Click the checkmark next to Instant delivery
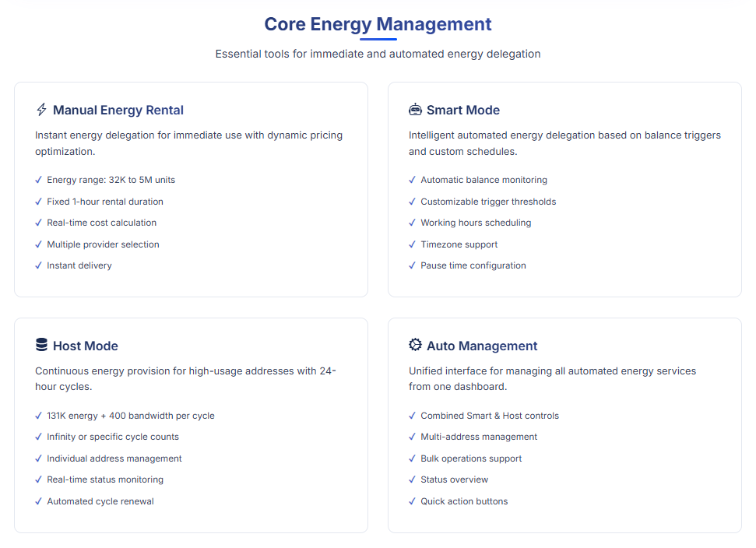The image size is (756, 548). click(x=39, y=265)
